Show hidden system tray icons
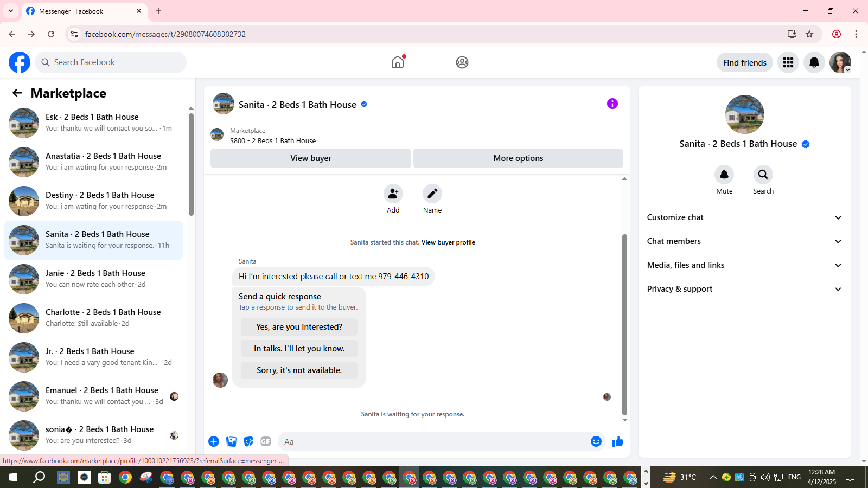The image size is (868, 488). [x=713, y=477]
